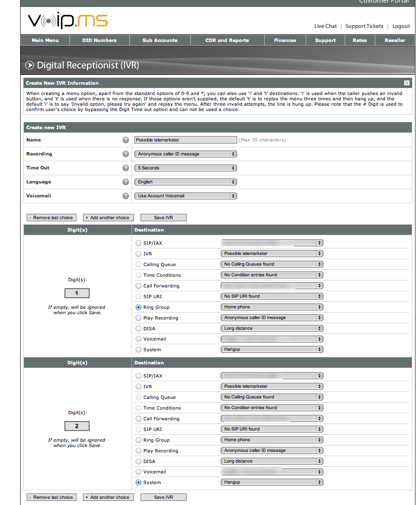Viewport: 420px width, 505px height.
Task: Click the bottom Save IVR button
Action: coord(164,497)
